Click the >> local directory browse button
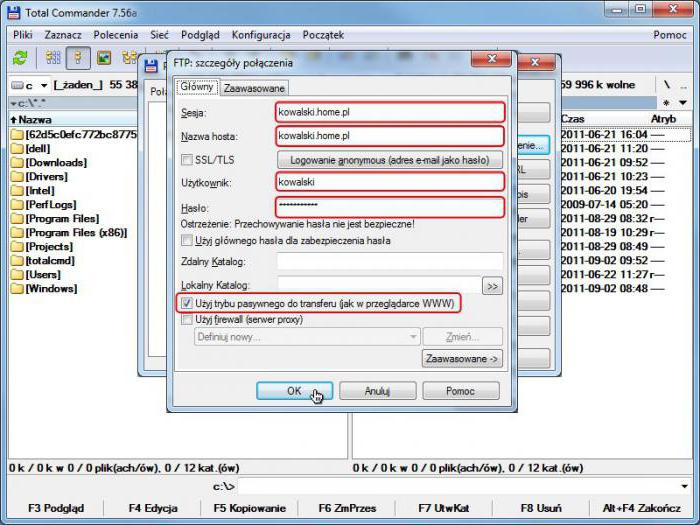The width and height of the screenshot is (700, 525). [492, 286]
